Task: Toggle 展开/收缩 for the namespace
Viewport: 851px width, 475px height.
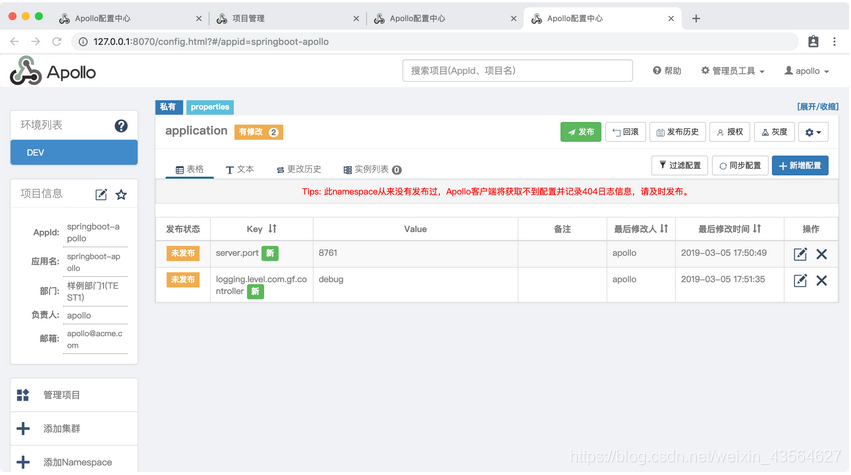Action: tap(817, 106)
